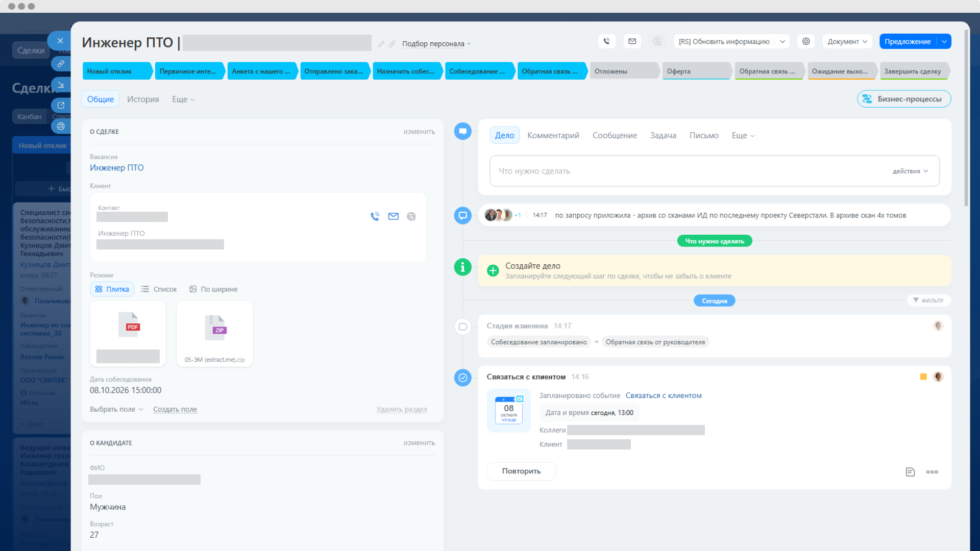Open the Связаться с клиентом link
The width and height of the screenshot is (980, 551).
(664, 395)
